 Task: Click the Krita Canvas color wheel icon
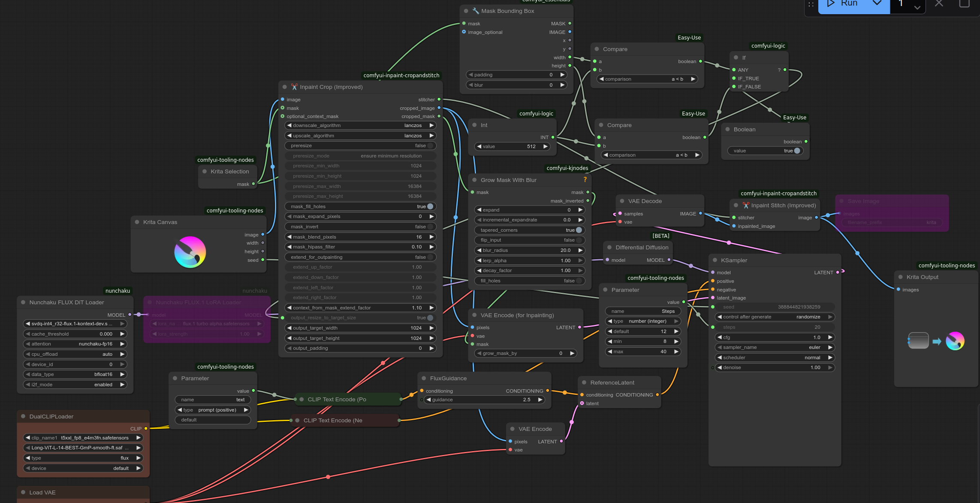click(190, 252)
